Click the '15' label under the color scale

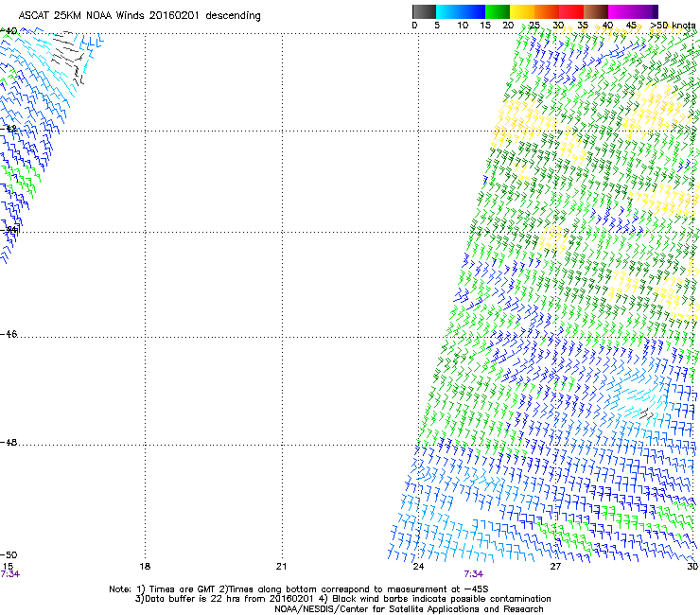[x=485, y=26]
